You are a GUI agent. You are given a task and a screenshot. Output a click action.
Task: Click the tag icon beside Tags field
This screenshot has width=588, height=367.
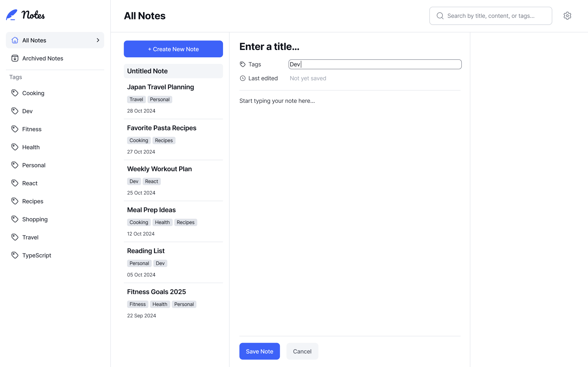[x=243, y=64]
